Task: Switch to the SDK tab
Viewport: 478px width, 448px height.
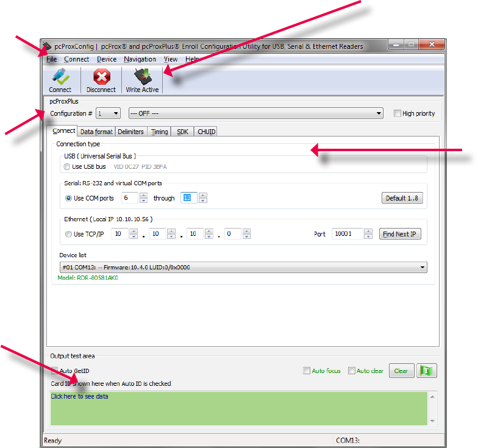Action: click(183, 132)
